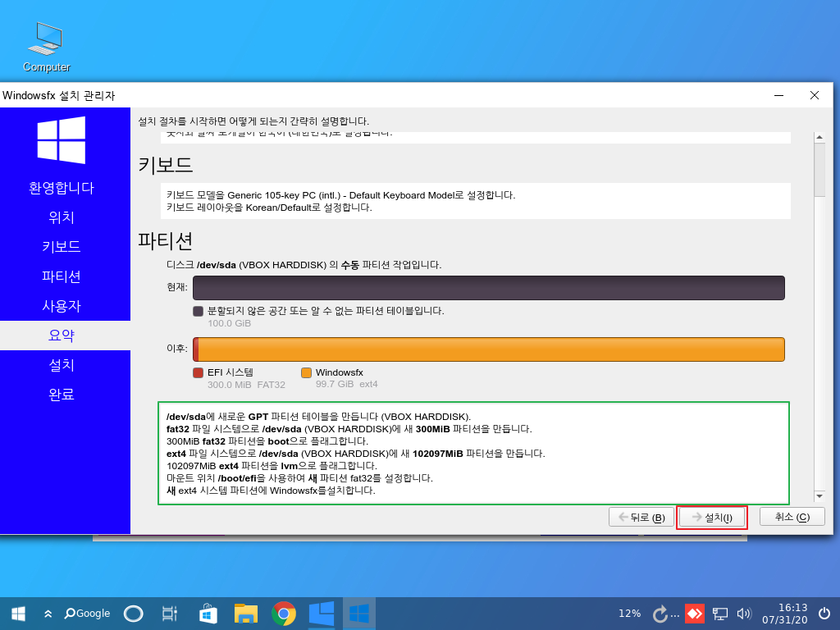The width and height of the screenshot is (840, 630).
Task: Click the orange Windowsfx partition in 이후 bar
Action: (491, 349)
